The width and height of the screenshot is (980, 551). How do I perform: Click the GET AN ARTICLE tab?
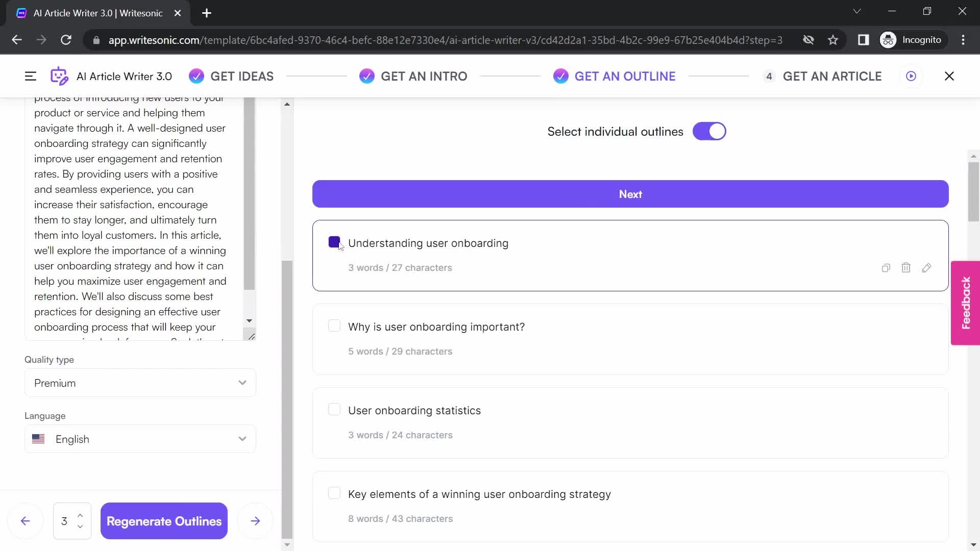pyautogui.click(x=832, y=76)
